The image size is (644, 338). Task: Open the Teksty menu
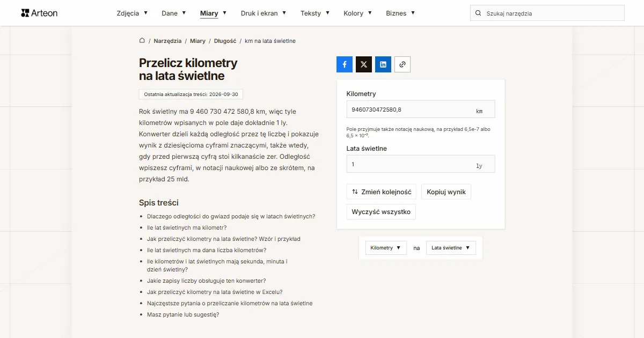tap(315, 13)
